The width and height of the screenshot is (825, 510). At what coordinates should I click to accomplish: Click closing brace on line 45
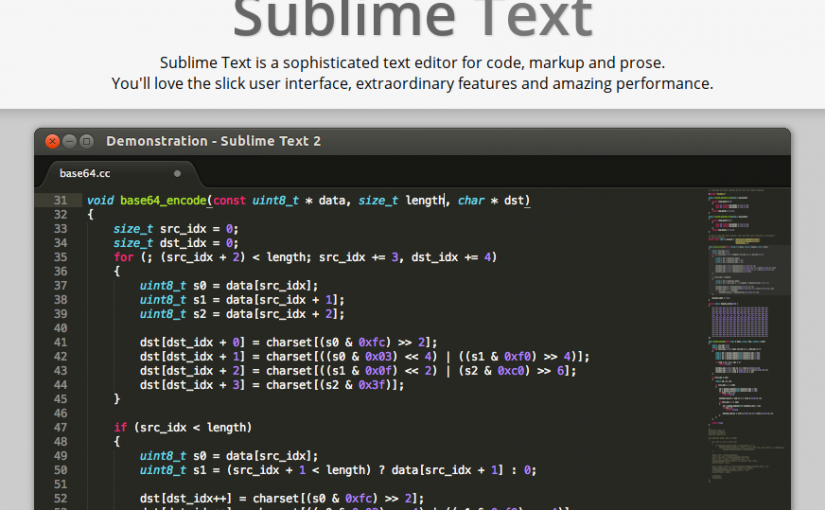117,399
